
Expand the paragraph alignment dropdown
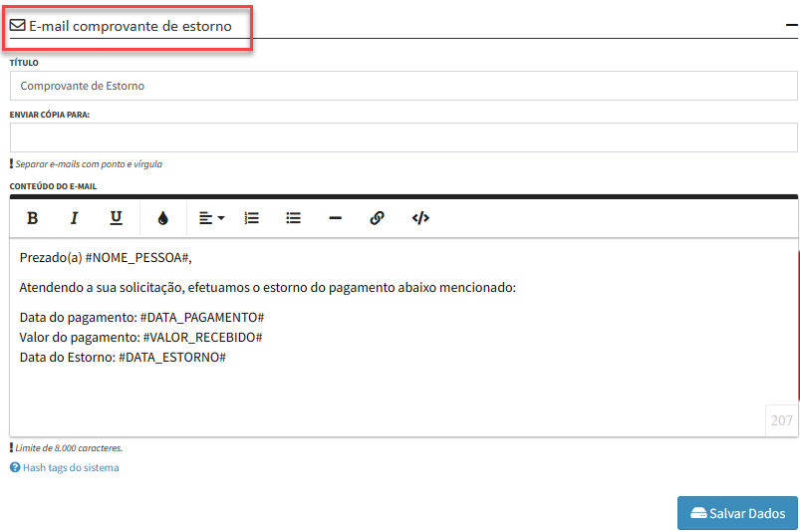210,218
